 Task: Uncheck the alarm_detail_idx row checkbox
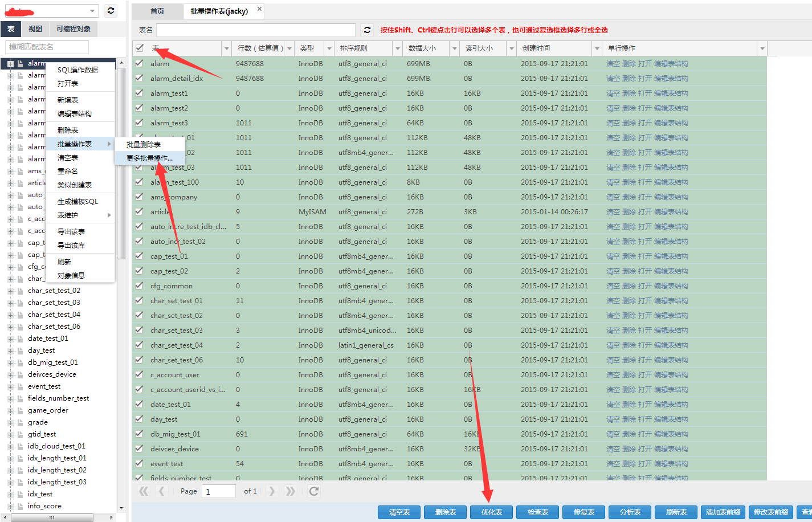click(x=140, y=78)
